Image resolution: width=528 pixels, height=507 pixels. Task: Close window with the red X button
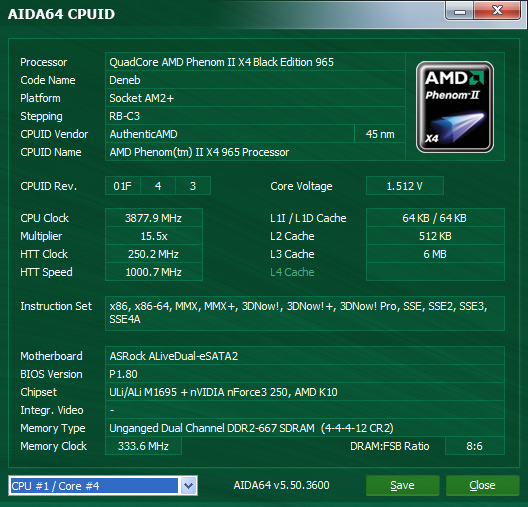[497, 10]
